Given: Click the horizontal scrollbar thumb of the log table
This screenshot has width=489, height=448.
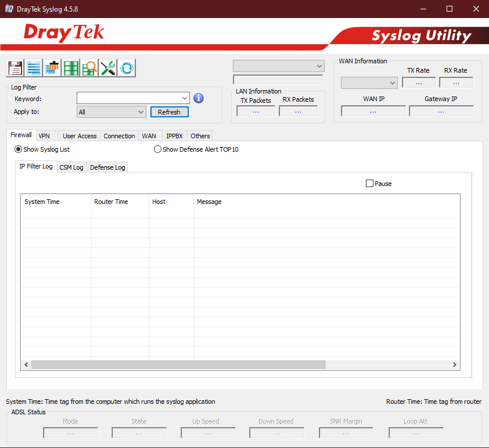Looking at the screenshot, I should 179,365.
